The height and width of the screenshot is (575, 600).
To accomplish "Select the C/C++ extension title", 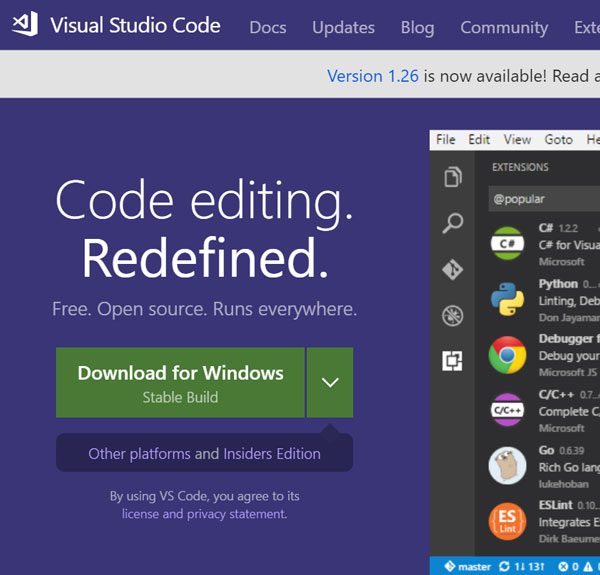I will (x=556, y=394).
